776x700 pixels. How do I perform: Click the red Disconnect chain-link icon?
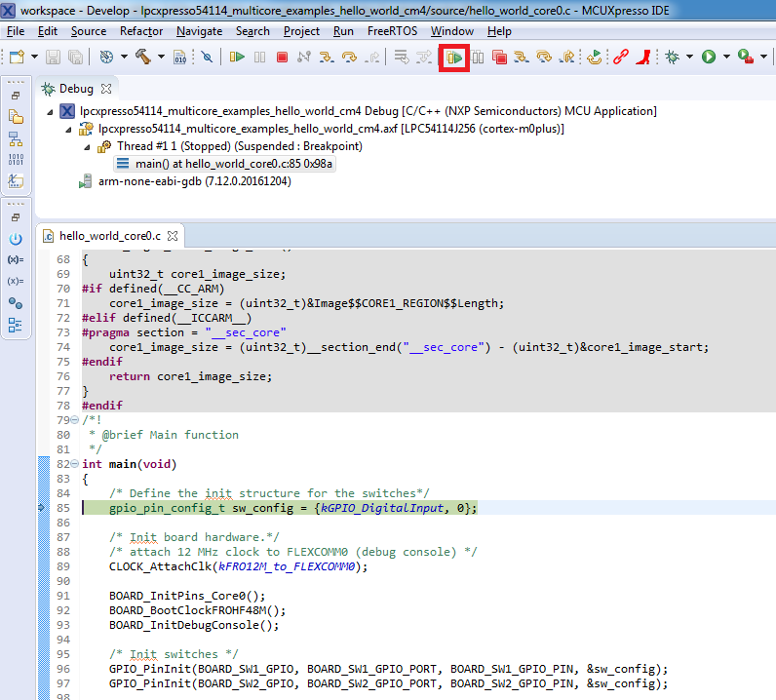point(620,58)
